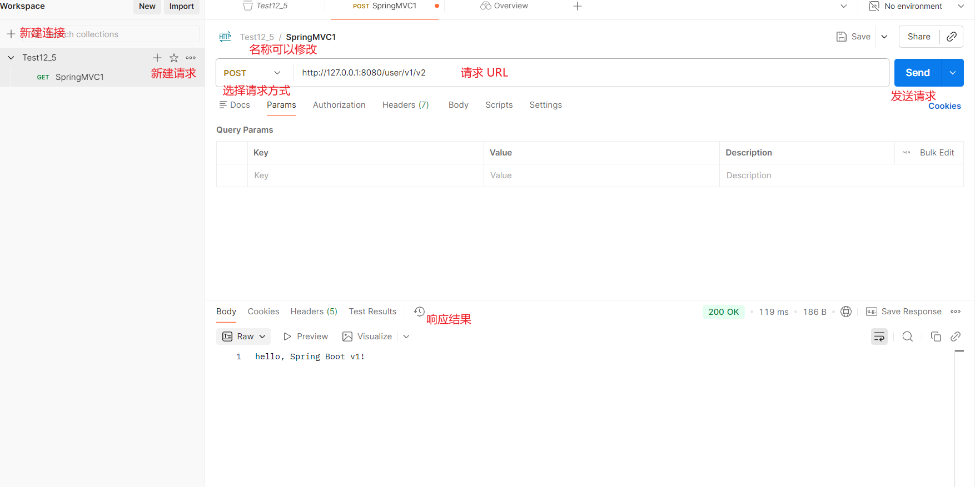Show response Body tab

(226, 312)
